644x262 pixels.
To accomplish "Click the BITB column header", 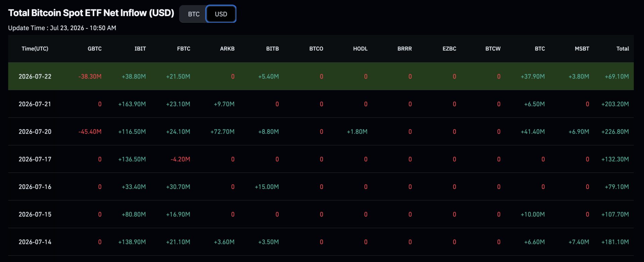I will tap(272, 49).
